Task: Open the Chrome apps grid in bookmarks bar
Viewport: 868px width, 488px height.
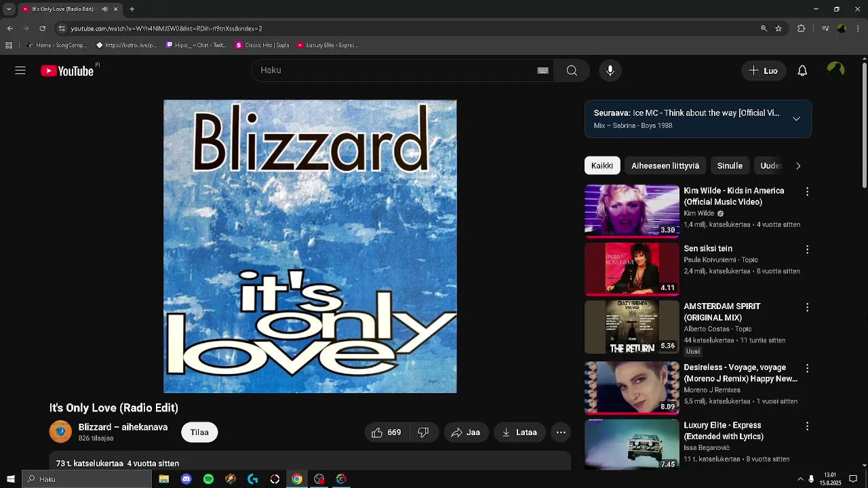Action: pyautogui.click(x=9, y=45)
